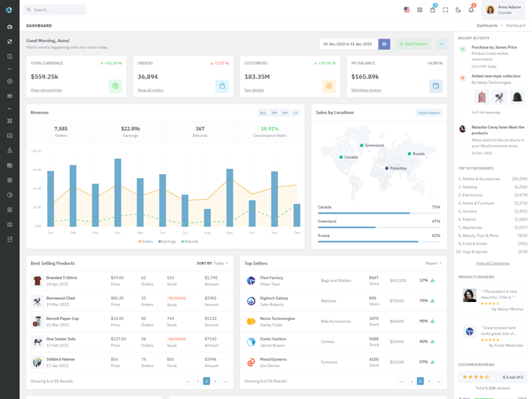Select the US flag language icon
This screenshot has width=532, height=399.
pyautogui.click(x=407, y=9)
